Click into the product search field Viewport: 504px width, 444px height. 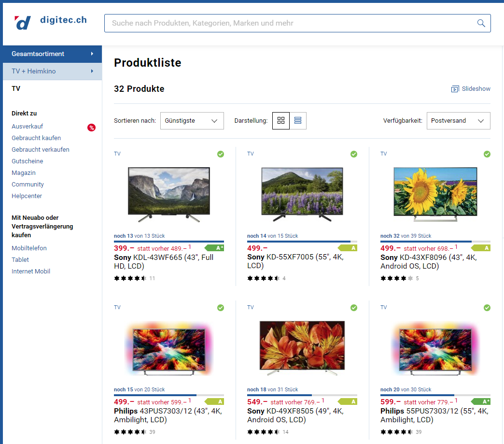click(290, 23)
